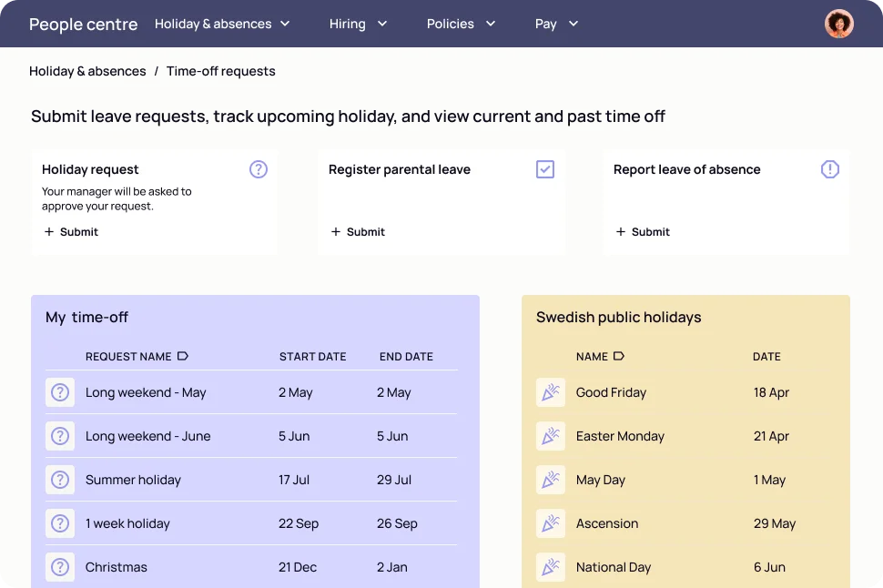The width and height of the screenshot is (883, 588).
Task: Click the party icon beside Good Friday
Action: click(550, 392)
